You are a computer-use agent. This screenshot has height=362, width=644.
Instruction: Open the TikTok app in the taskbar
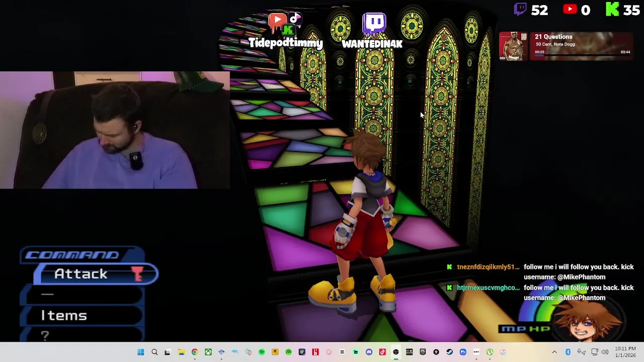point(382,352)
